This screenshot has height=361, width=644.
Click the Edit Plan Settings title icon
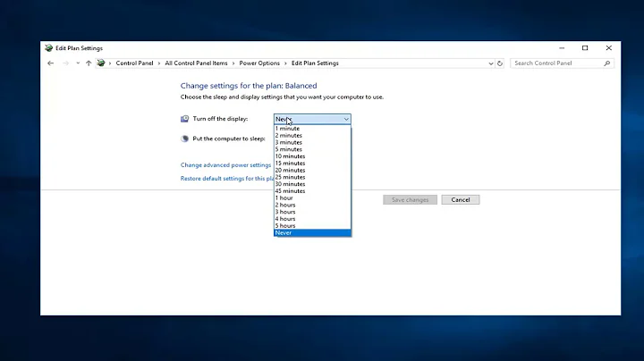coord(49,48)
